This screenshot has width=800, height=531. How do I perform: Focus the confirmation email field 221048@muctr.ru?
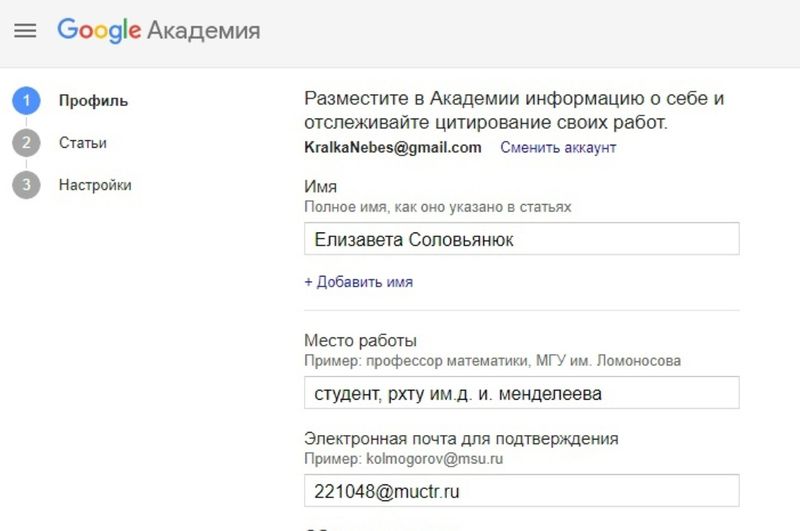521,491
